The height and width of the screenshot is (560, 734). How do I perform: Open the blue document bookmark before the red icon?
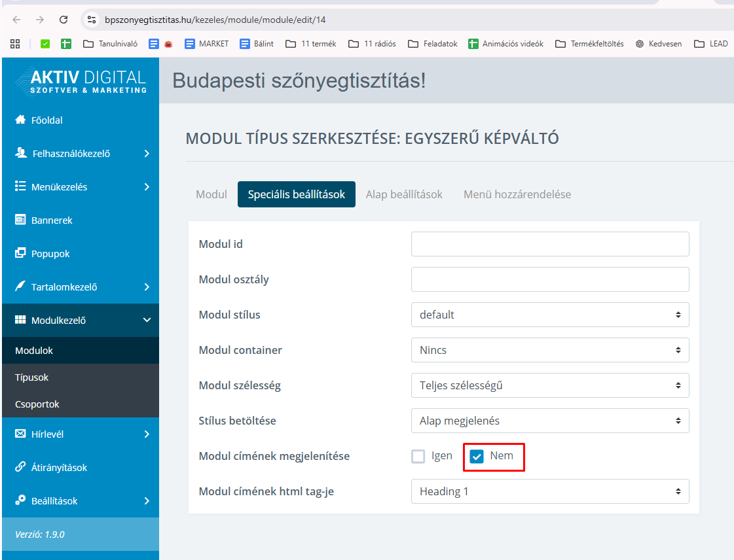[153, 44]
